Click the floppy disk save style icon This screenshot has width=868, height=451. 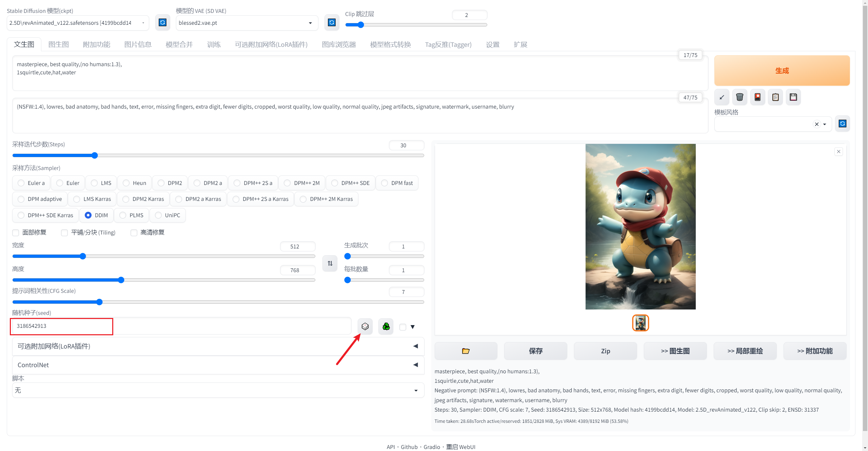(x=793, y=97)
